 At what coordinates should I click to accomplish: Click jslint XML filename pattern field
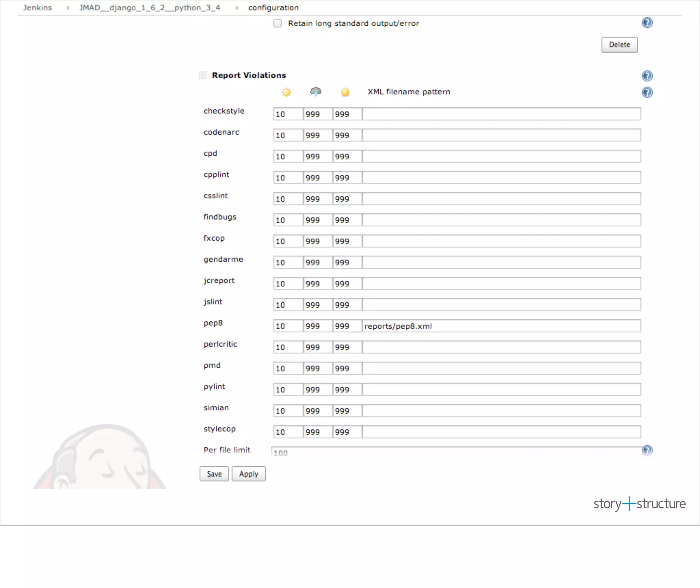pos(501,305)
